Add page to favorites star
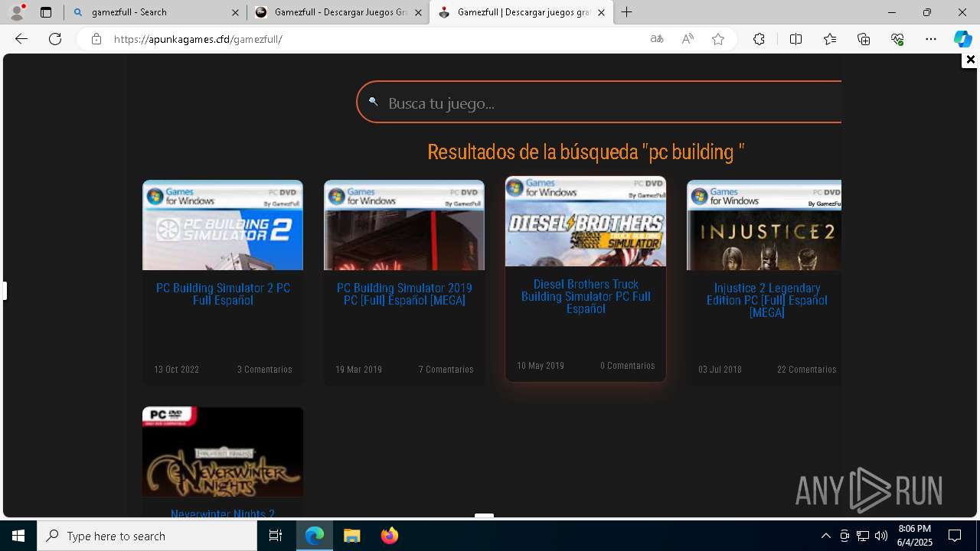The image size is (980, 551). [718, 39]
